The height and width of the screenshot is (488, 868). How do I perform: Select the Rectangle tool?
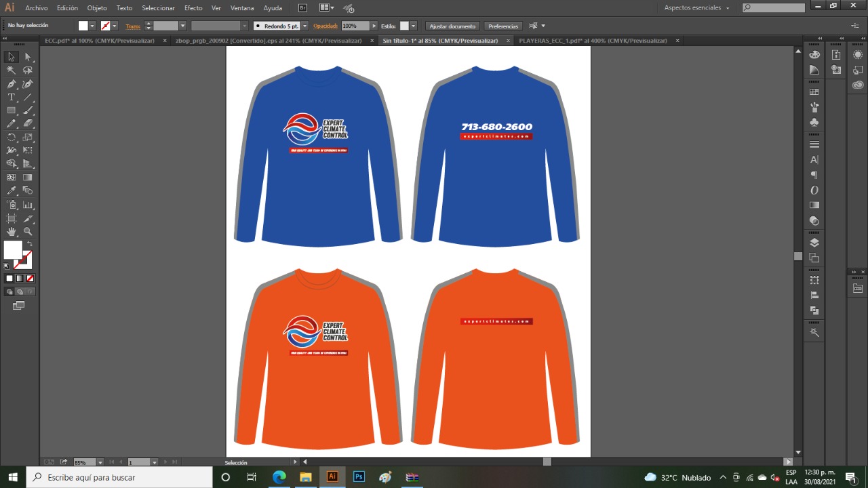tap(12, 110)
